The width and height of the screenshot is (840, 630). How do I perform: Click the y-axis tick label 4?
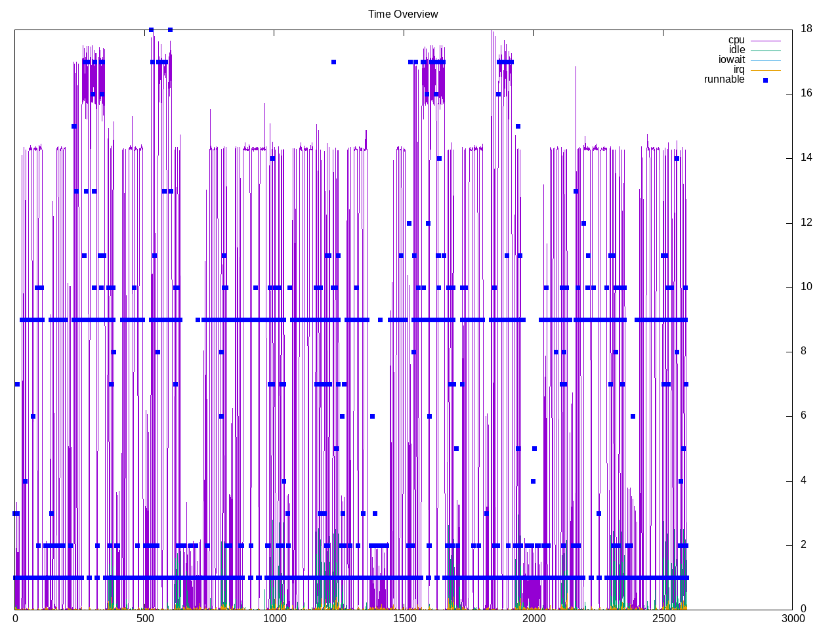point(803,480)
